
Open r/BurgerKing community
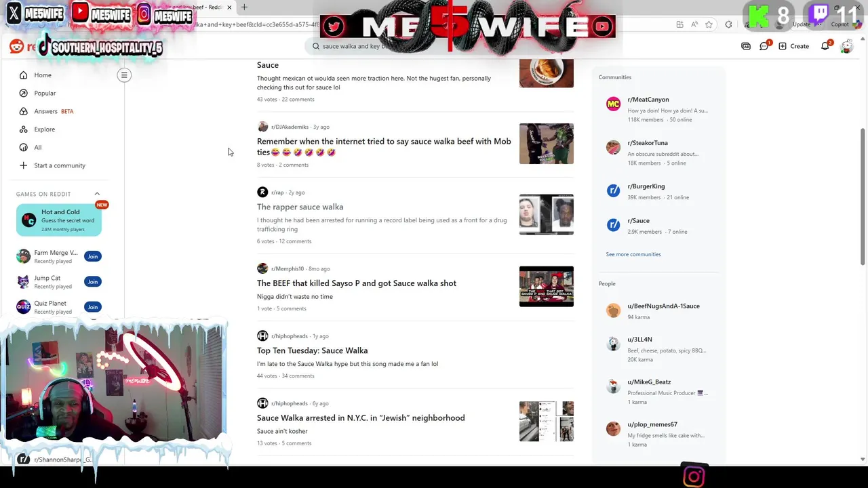click(646, 186)
